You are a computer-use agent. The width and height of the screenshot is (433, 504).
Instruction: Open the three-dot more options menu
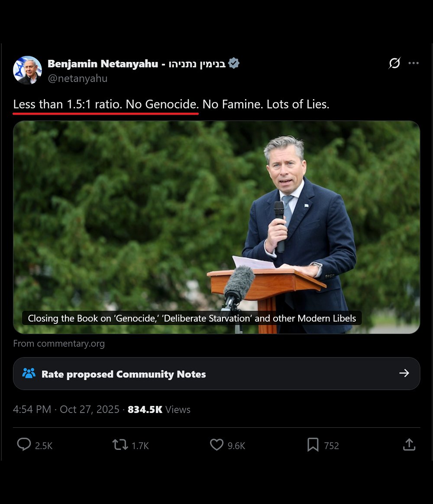[x=414, y=63]
